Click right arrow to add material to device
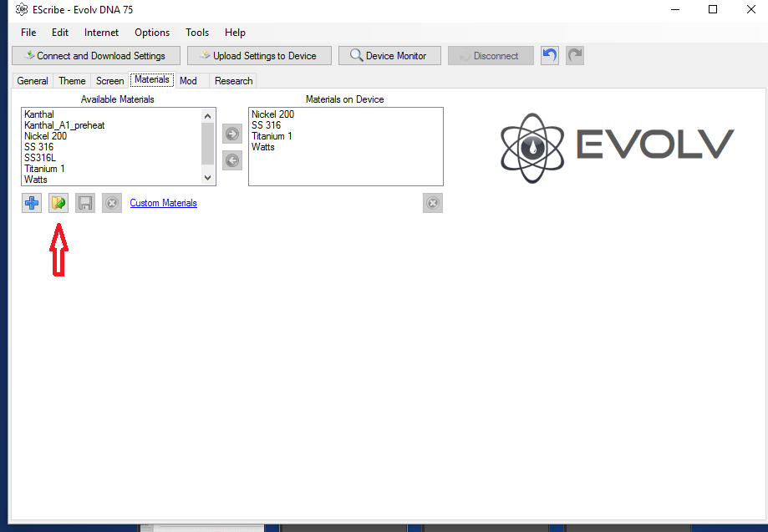The image size is (768, 532). pyautogui.click(x=232, y=134)
